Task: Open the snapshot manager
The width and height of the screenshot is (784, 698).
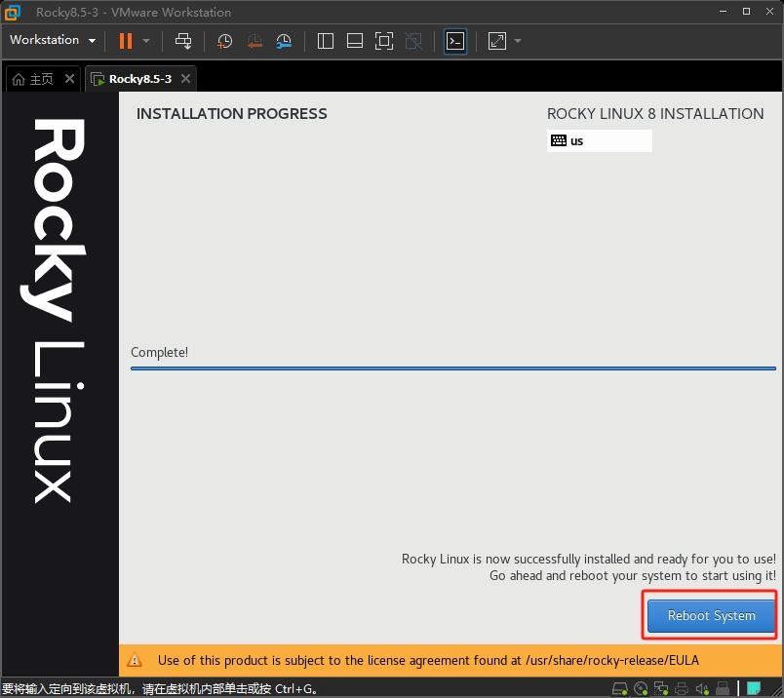Action: 284,41
